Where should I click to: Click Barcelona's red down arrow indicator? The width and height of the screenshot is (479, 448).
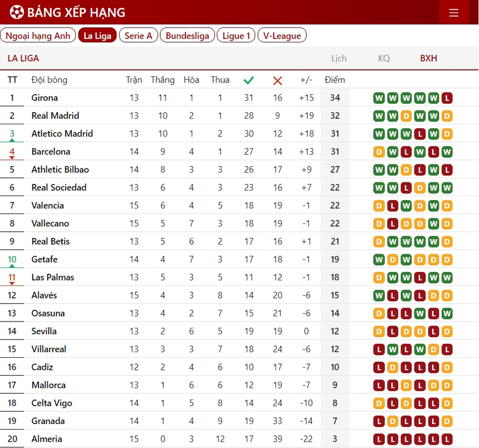[x=12, y=158]
